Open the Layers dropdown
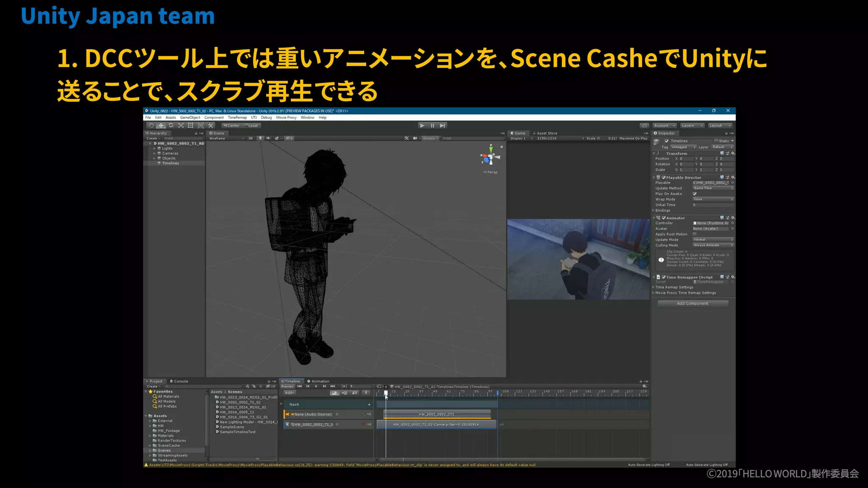The height and width of the screenshot is (488, 868). tap(692, 125)
